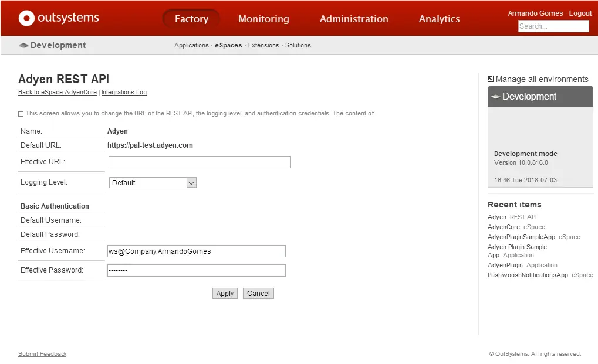Go to Solutions submenu
Image resolution: width=598 pixels, height=364 pixels.
(298, 45)
